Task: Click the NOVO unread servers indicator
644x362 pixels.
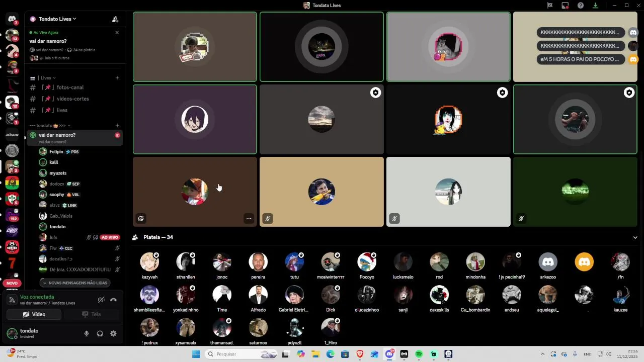Action: (12, 283)
